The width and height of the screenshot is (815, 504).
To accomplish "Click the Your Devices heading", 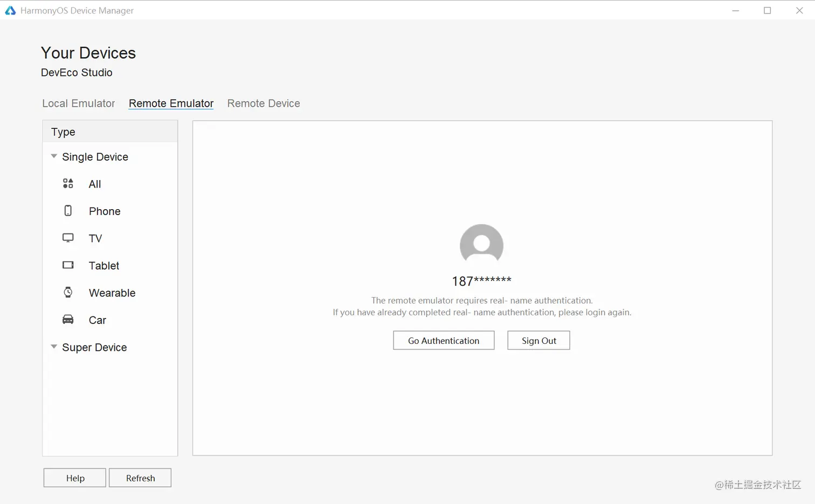I will [x=88, y=53].
